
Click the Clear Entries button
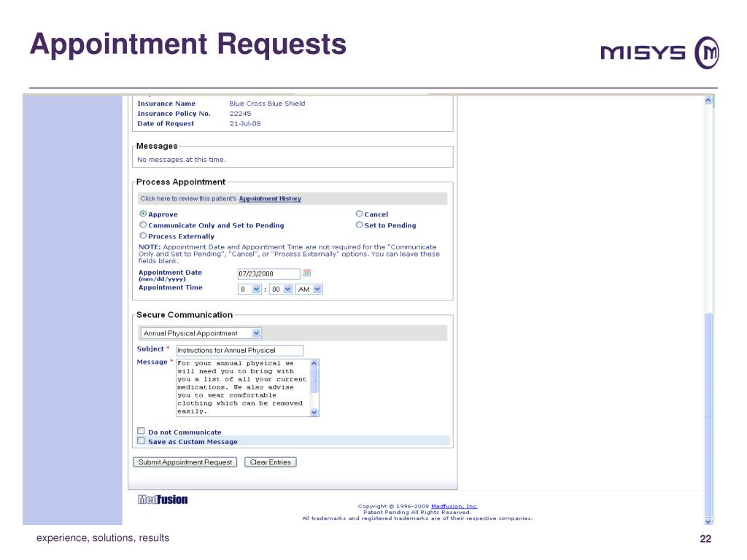(x=270, y=462)
